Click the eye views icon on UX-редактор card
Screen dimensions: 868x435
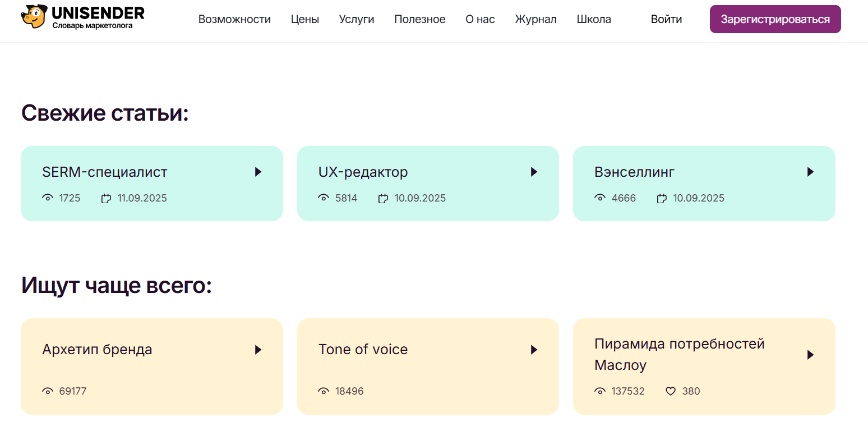[x=324, y=198]
